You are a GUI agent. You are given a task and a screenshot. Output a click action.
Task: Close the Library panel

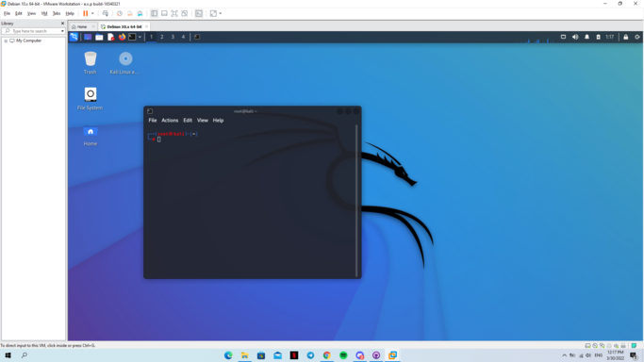(x=62, y=24)
